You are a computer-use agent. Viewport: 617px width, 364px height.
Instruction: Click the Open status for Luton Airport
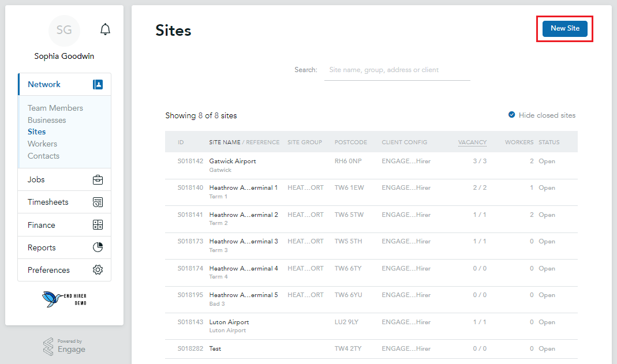[x=547, y=322]
